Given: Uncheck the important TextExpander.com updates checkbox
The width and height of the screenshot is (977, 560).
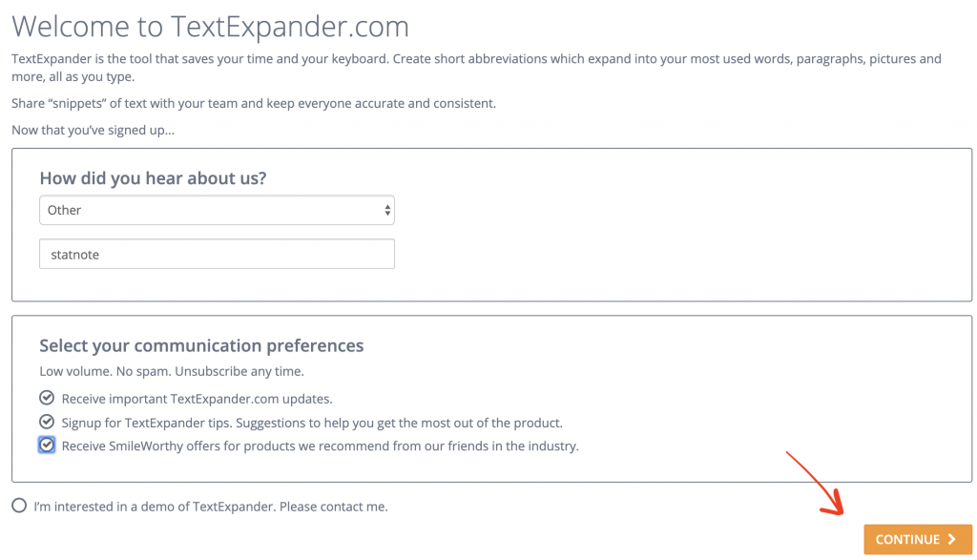Looking at the screenshot, I should pos(47,398).
